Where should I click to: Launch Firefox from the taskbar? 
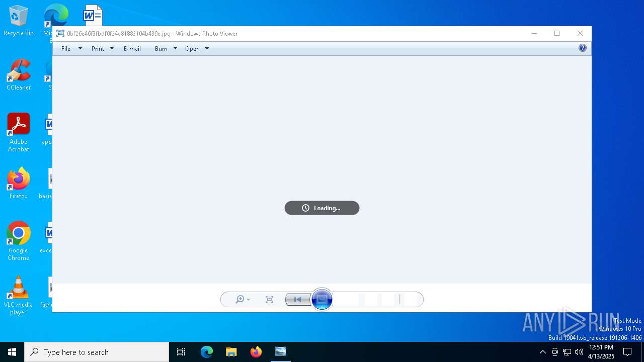[256, 352]
